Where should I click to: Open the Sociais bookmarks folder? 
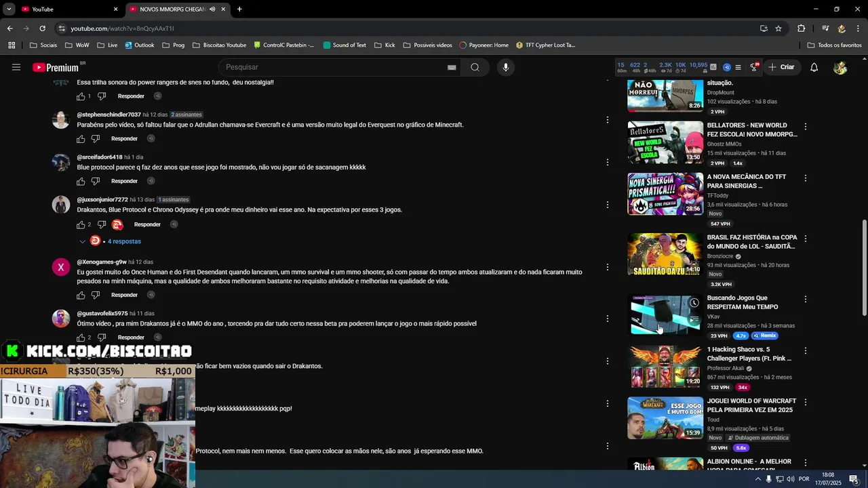43,45
